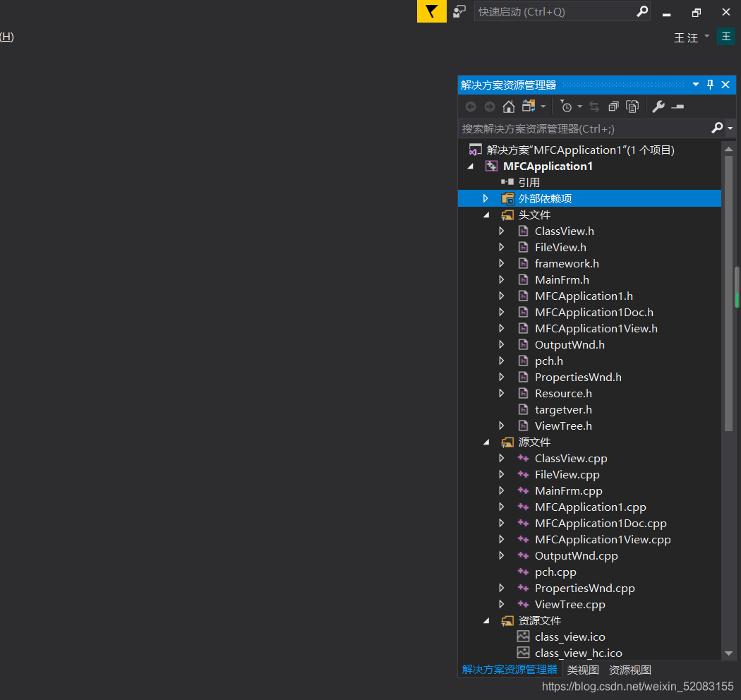Image resolution: width=741 pixels, height=700 pixels.
Task: Collapse the MFCApplication1 project node
Action: pyautogui.click(x=470, y=167)
